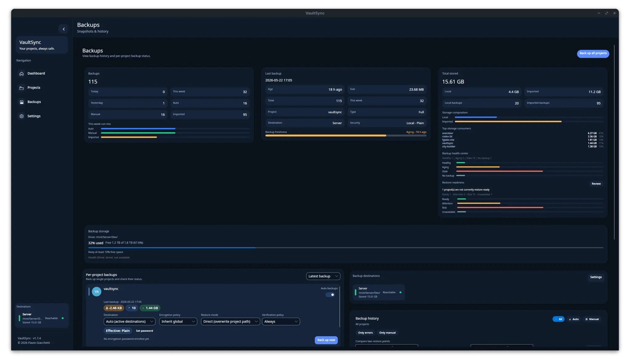Toggle the Only errors filter chip
The image size is (630, 364).
[x=365, y=333]
